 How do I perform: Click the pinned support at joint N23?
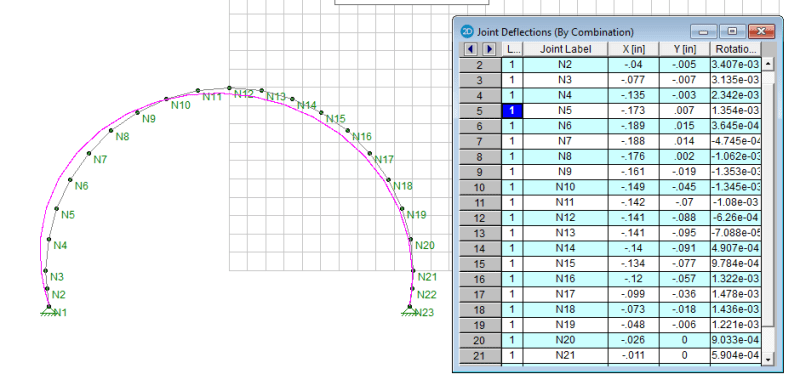410,310
